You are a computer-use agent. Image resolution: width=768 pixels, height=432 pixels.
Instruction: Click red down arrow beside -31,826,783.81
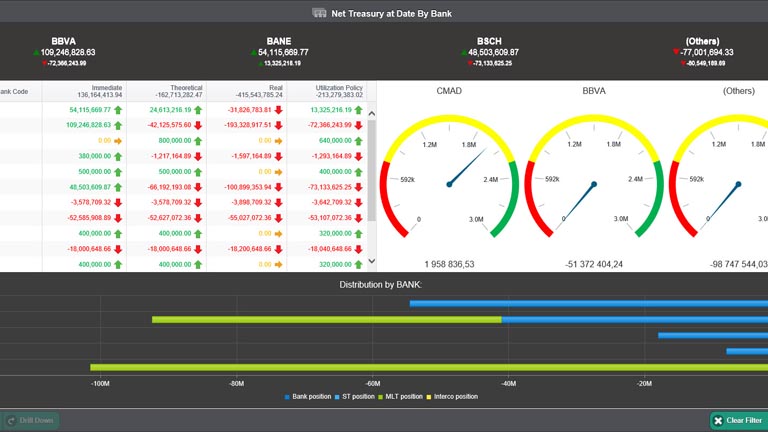[x=278, y=110]
